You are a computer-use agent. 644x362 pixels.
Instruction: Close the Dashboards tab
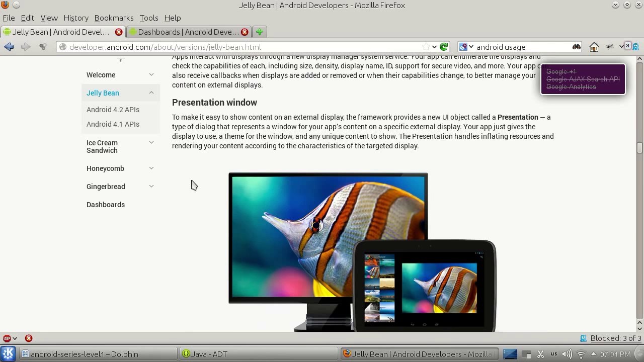245,32
